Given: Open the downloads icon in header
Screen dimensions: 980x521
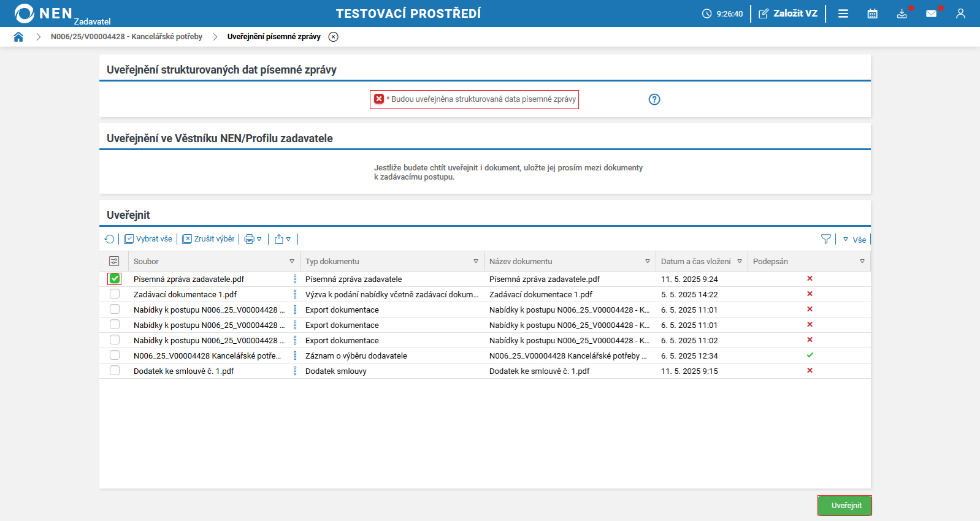Looking at the screenshot, I should [902, 13].
